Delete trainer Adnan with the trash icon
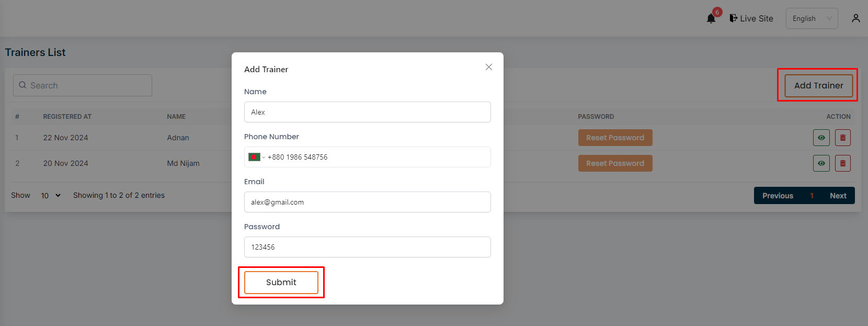 point(843,137)
